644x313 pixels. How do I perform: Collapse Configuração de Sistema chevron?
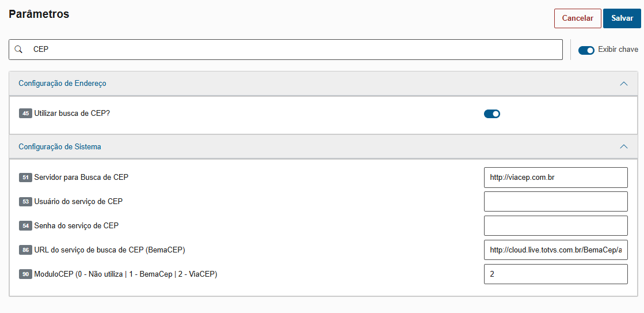[x=624, y=147]
